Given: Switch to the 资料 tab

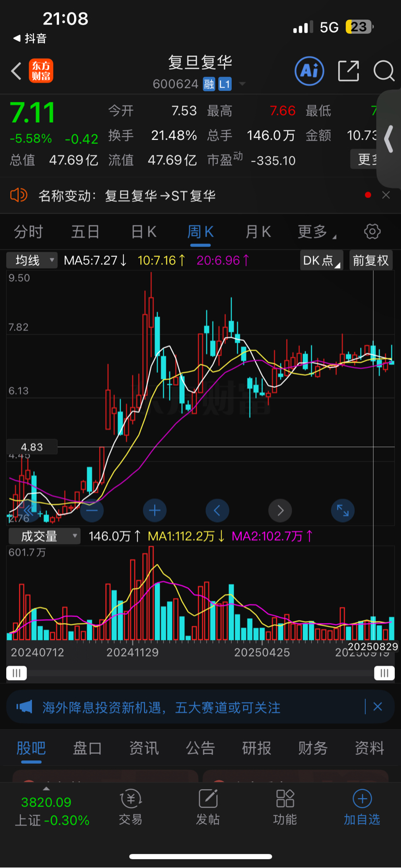Looking at the screenshot, I should coord(369,748).
